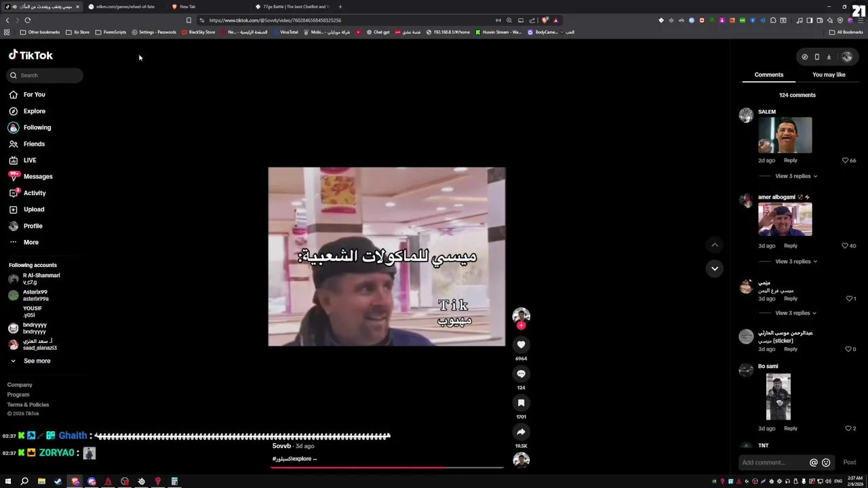Open the TikTok Get app phone icon

point(816,57)
